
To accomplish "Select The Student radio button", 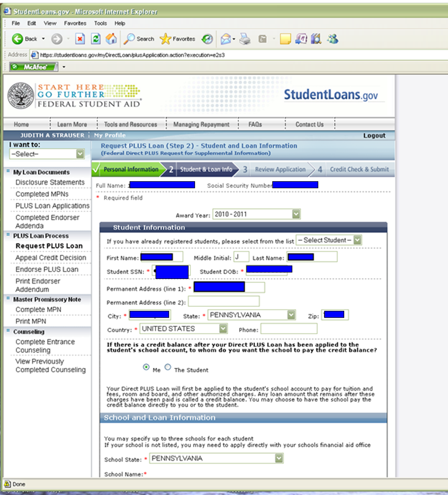I will [168, 367].
